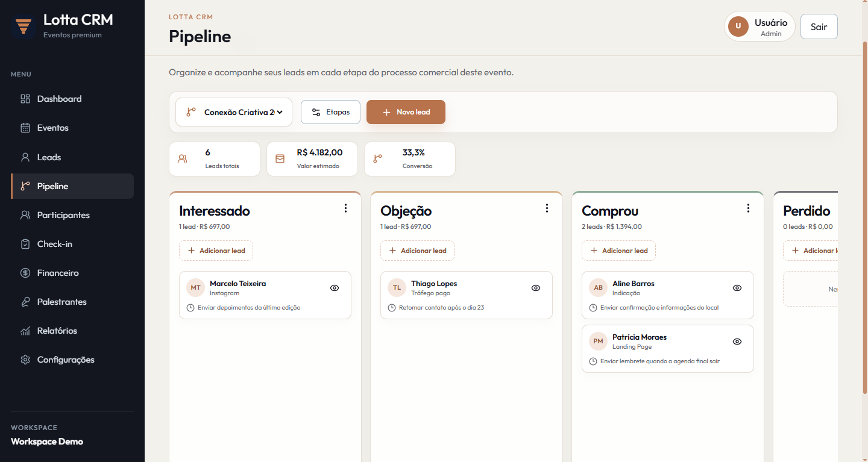Click the user avatar with letter U

[738, 27]
